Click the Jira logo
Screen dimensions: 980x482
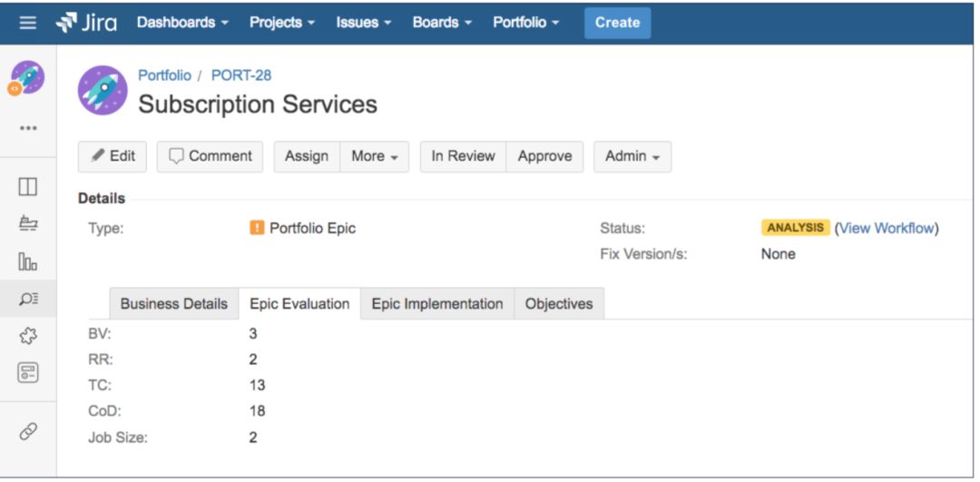click(86, 23)
